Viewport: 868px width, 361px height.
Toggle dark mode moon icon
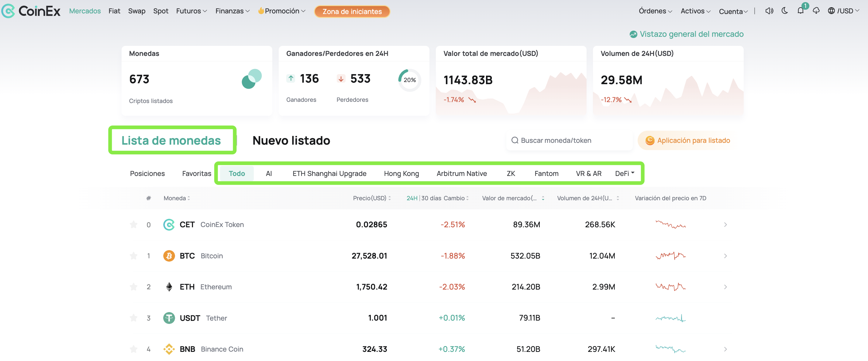(x=785, y=11)
